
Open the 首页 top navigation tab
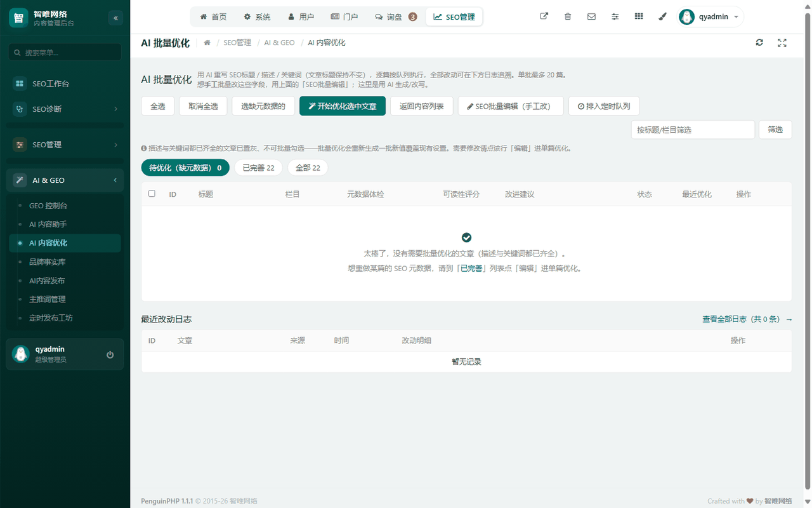[x=213, y=17]
